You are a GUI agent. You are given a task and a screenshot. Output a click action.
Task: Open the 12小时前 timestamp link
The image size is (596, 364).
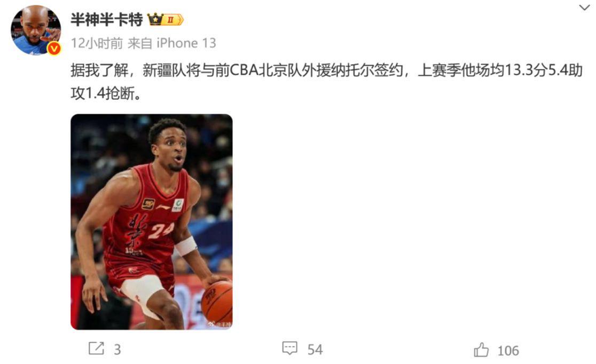97,43
